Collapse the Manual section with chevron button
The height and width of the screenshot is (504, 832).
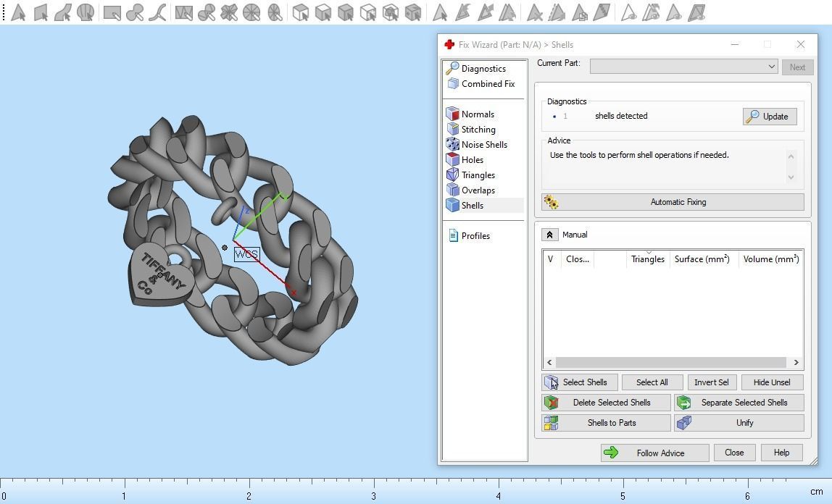549,235
